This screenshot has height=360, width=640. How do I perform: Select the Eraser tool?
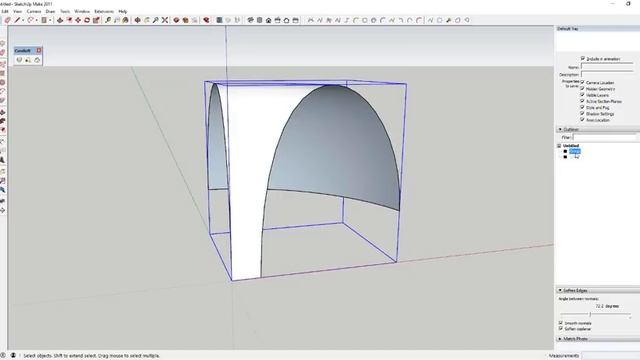tap(7, 20)
